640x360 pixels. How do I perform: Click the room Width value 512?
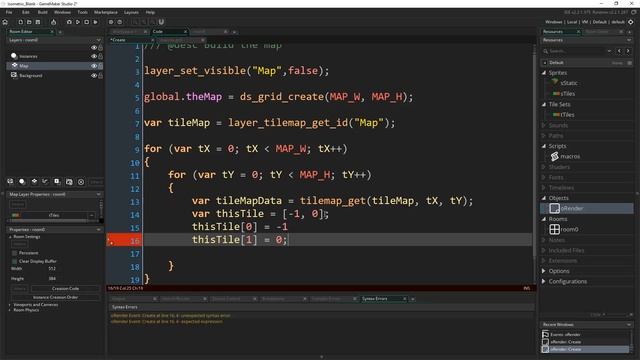(x=52, y=269)
